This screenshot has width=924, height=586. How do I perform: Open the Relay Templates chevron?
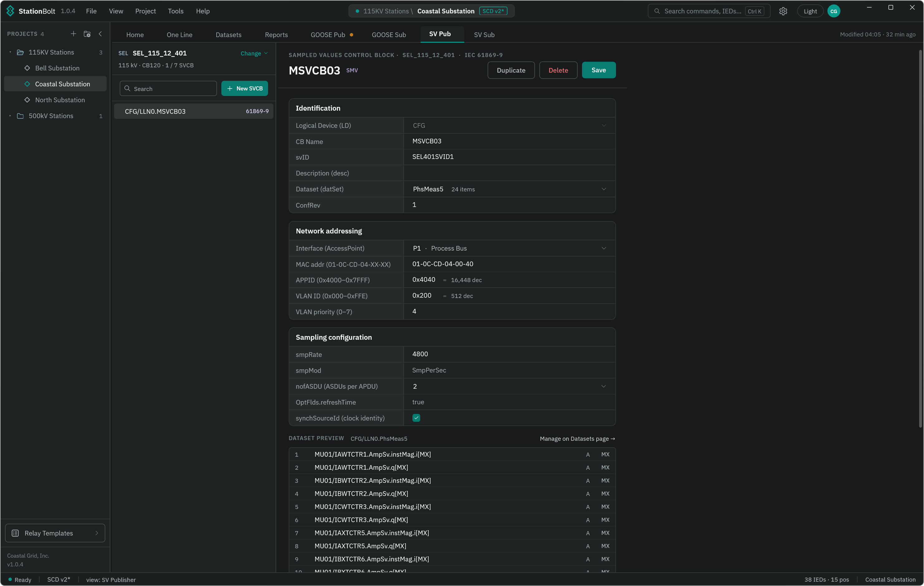[x=97, y=533]
